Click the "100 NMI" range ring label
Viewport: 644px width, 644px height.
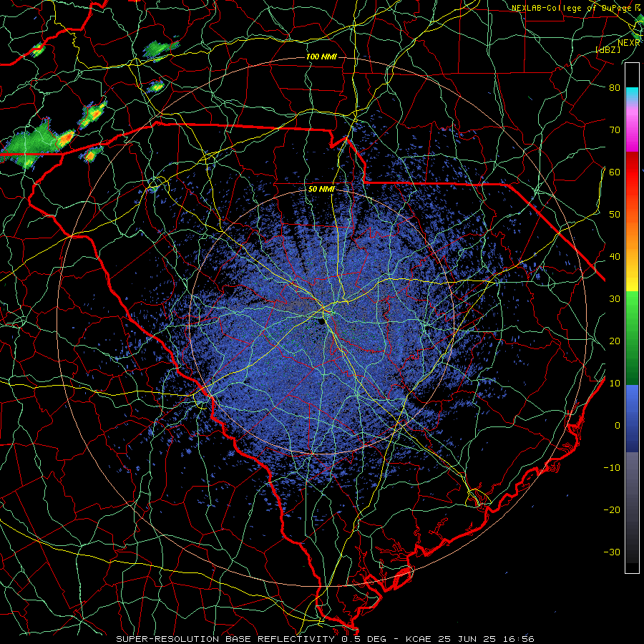click(x=321, y=57)
